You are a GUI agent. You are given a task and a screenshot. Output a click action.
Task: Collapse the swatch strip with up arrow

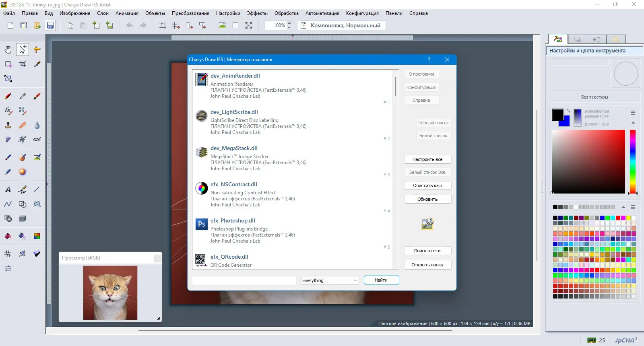tap(623, 207)
